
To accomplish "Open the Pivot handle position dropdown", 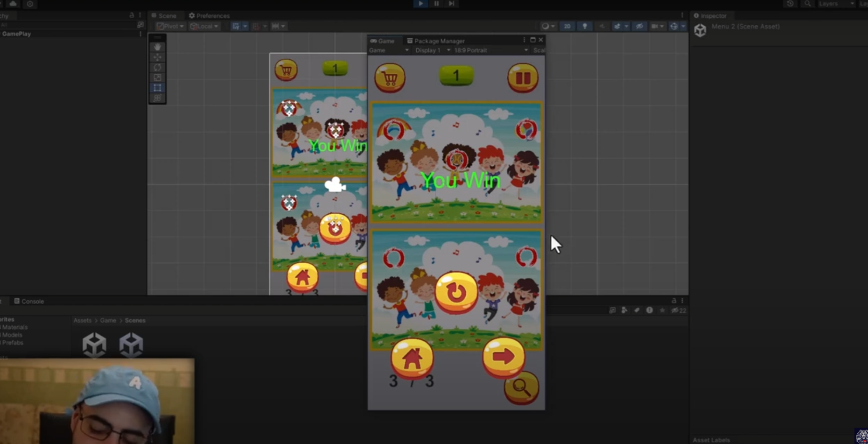I will pos(170,26).
